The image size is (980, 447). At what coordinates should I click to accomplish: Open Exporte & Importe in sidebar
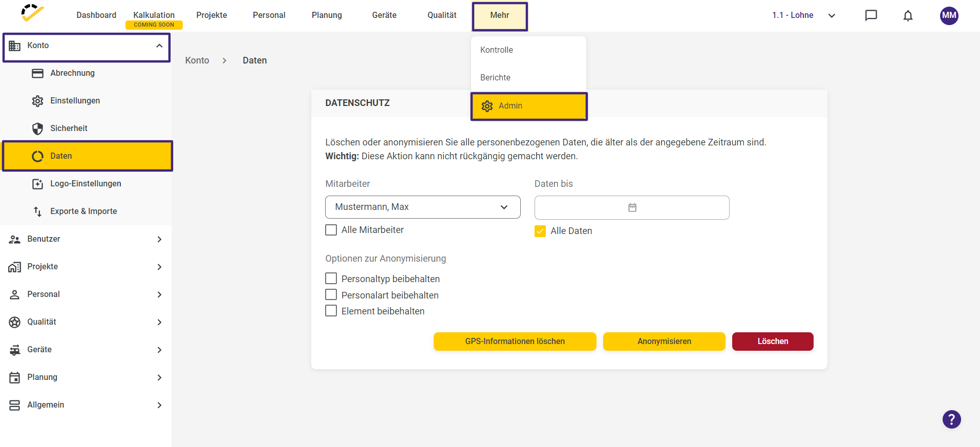click(86, 211)
